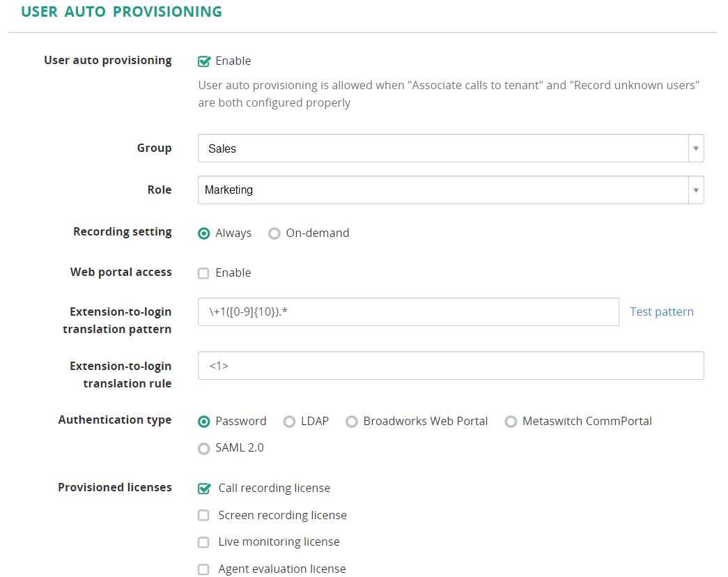Click the Group dropdown arrow

(696, 148)
